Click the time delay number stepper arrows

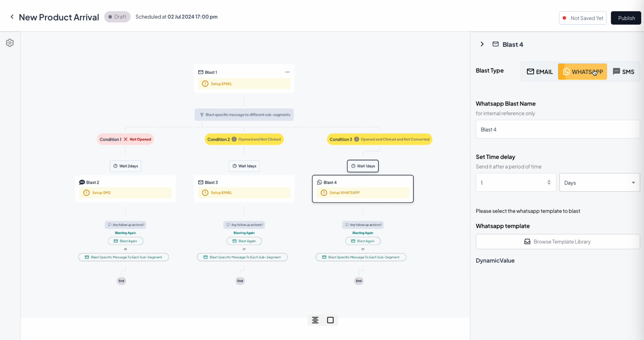point(549,182)
